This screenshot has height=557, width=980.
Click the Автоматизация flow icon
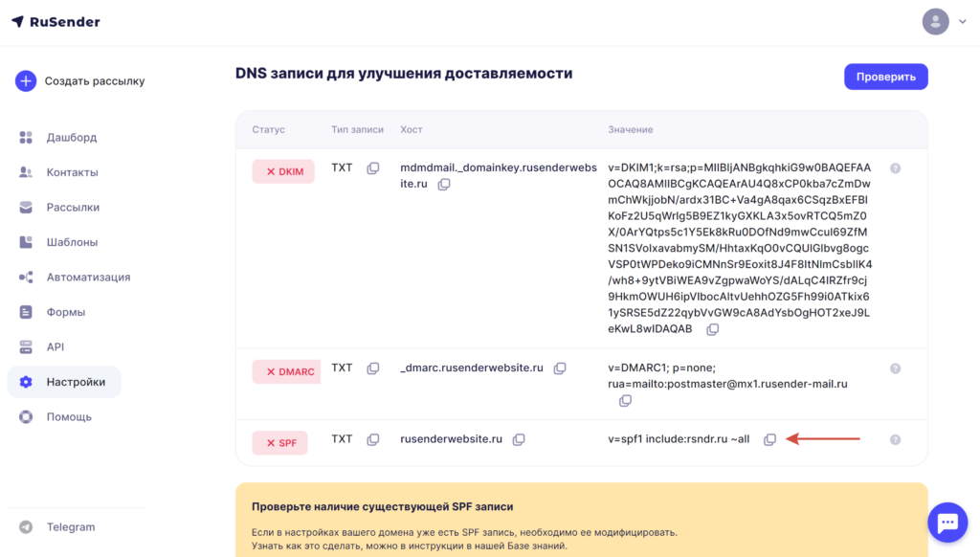click(26, 277)
